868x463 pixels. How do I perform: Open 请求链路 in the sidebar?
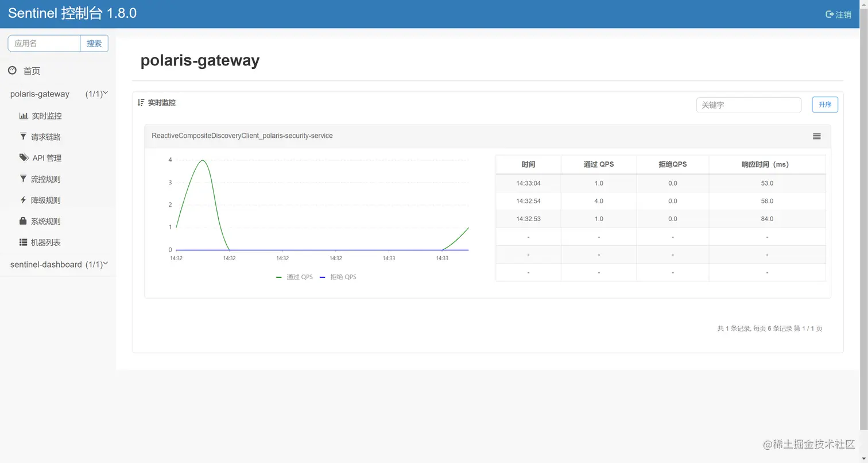coord(46,137)
